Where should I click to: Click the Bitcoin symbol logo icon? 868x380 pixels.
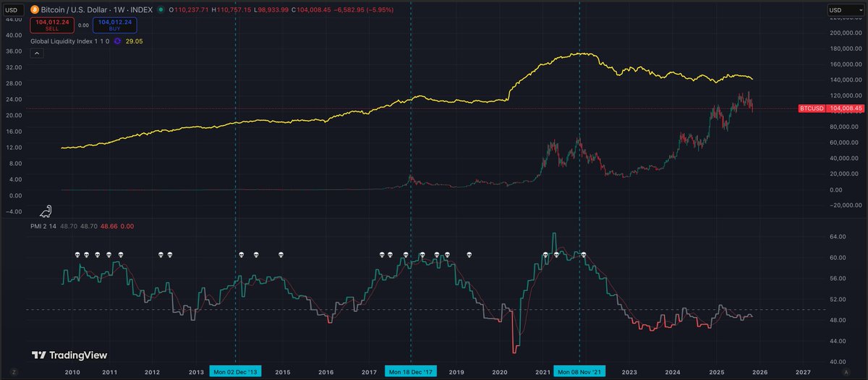[x=34, y=10]
